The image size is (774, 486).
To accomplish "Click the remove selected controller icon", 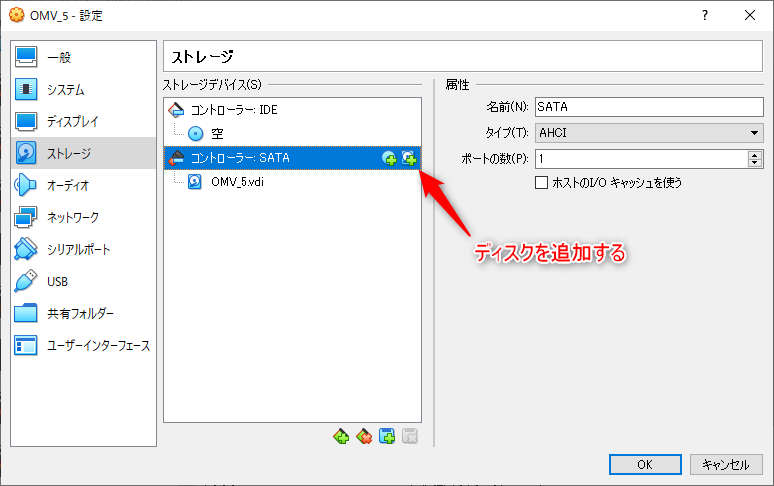I will (364, 436).
